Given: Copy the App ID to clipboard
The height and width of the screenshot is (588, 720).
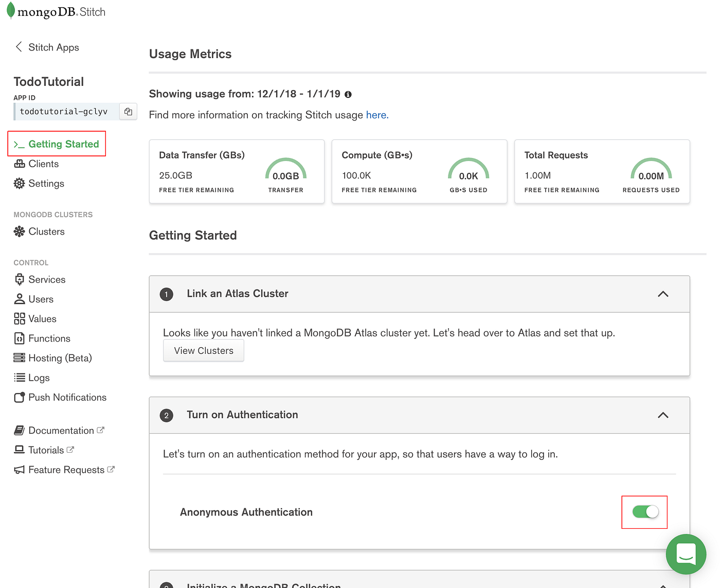Looking at the screenshot, I should tap(128, 112).
